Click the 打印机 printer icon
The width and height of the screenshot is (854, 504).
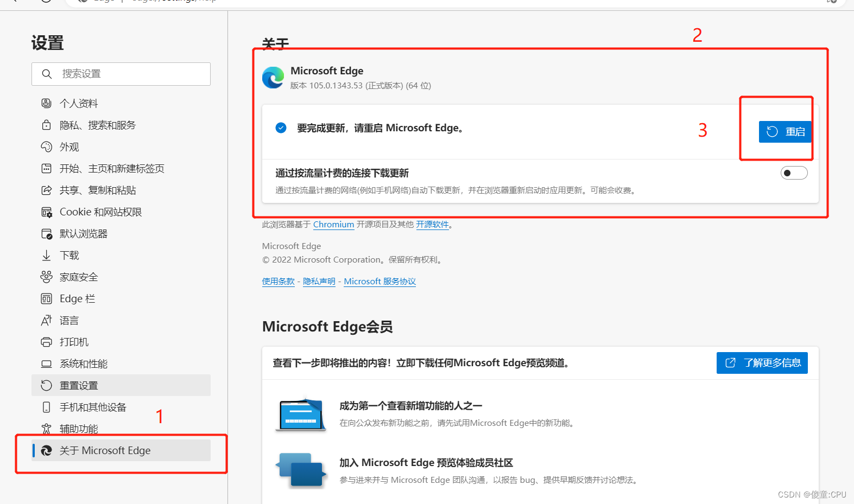click(x=47, y=342)
